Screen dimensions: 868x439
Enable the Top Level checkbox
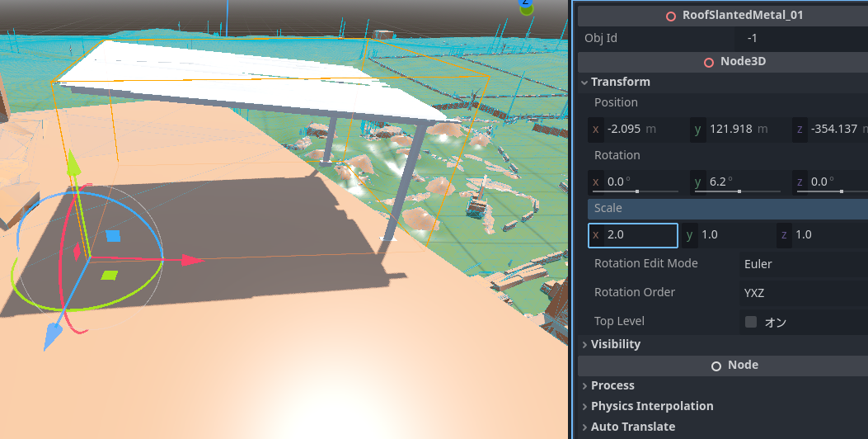click(751, 322)
